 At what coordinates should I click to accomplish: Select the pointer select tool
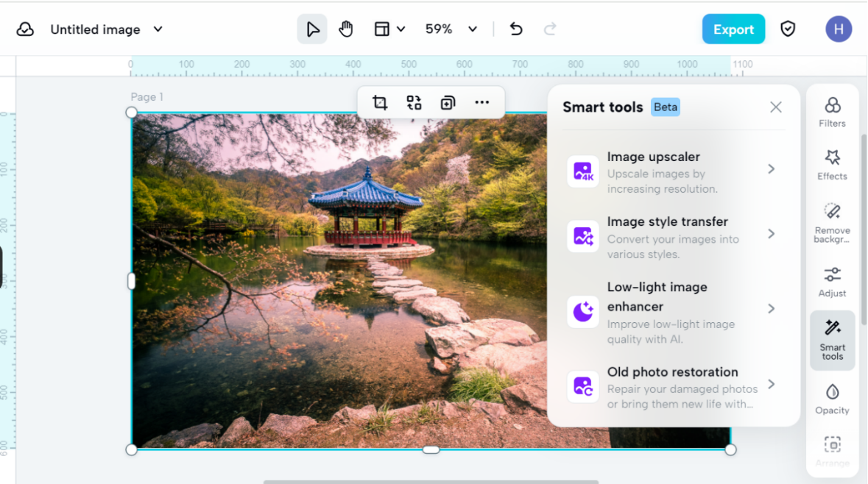click(x=312, y=29)
